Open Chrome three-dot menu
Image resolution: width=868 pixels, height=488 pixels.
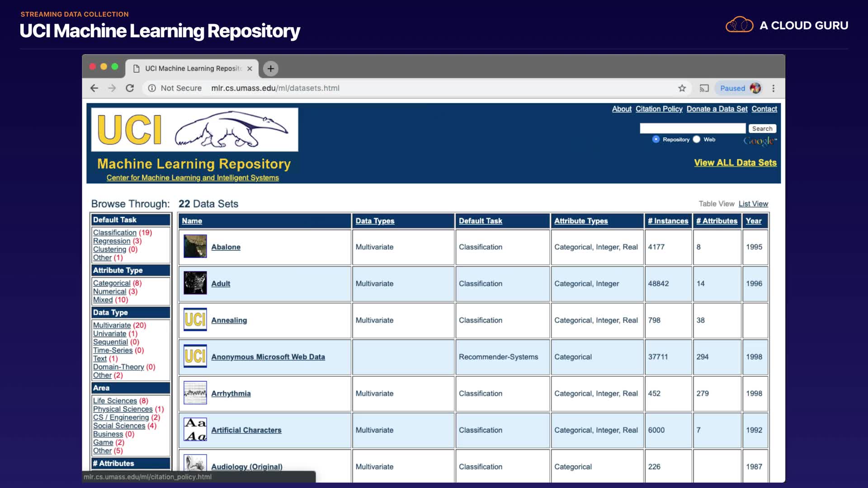pos(773,88)
